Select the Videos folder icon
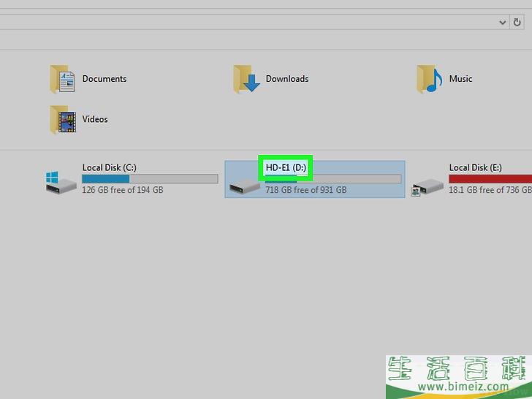The height and width of the screenshot is (399, 532). tap(63, 120)
